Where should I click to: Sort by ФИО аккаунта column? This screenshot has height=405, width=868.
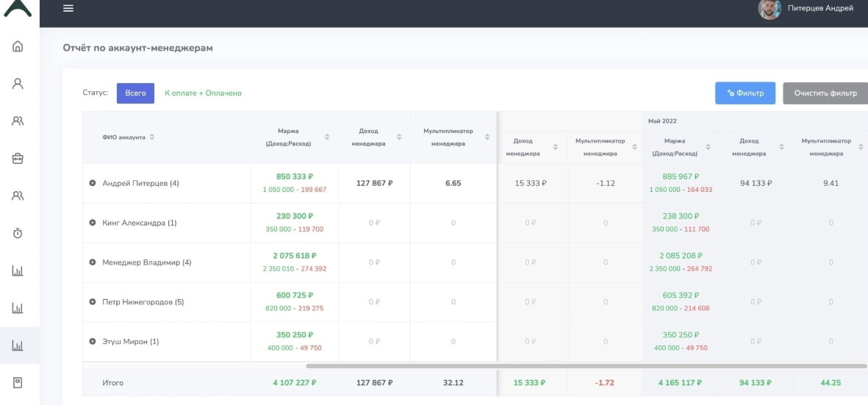click(x=152, y=137)
